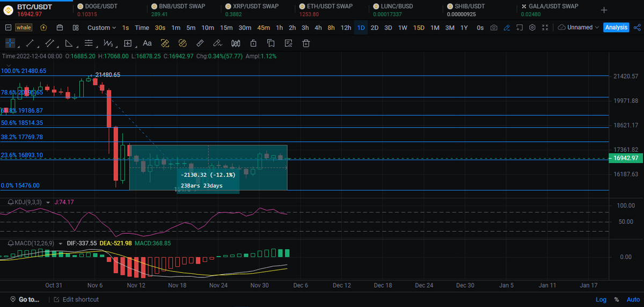Delete drawings with the trash icon

[x=306, y=43]
